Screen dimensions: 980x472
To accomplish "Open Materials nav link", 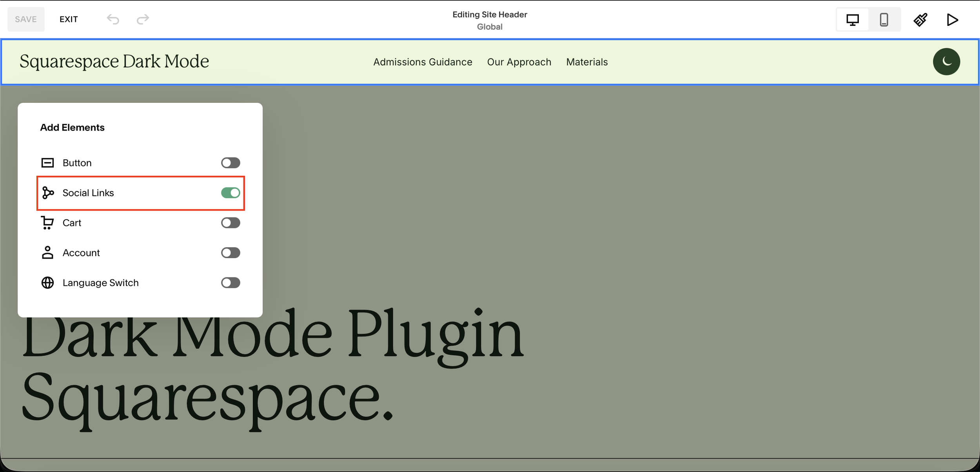I will point(587,62).
